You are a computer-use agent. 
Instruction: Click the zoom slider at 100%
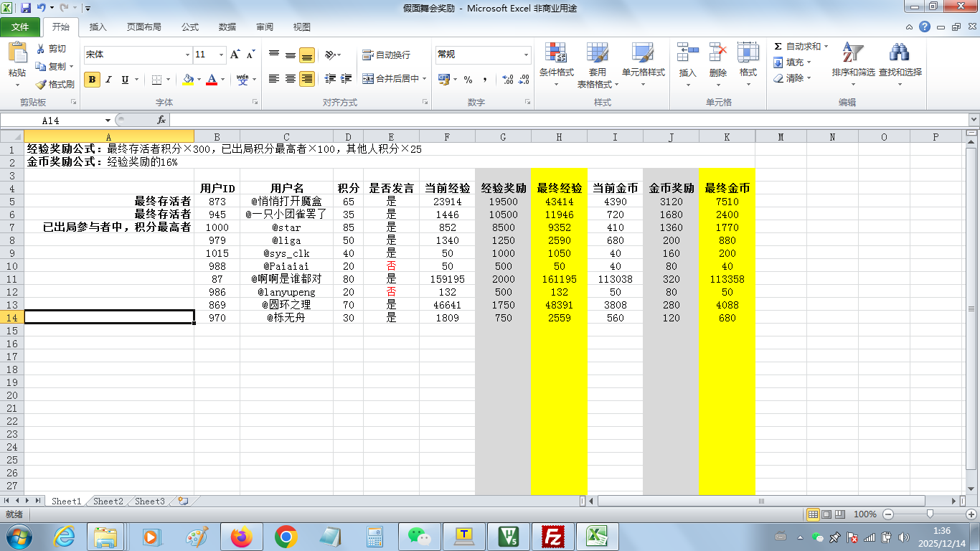point(930,514)
